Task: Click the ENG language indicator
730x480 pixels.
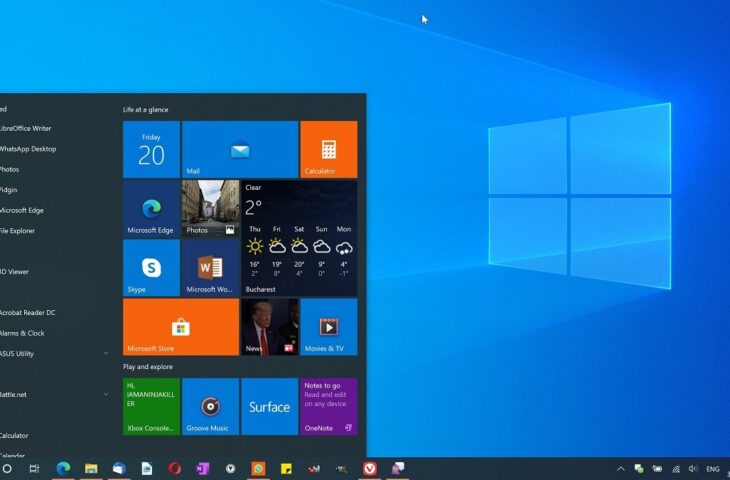Action: (713, 469)
